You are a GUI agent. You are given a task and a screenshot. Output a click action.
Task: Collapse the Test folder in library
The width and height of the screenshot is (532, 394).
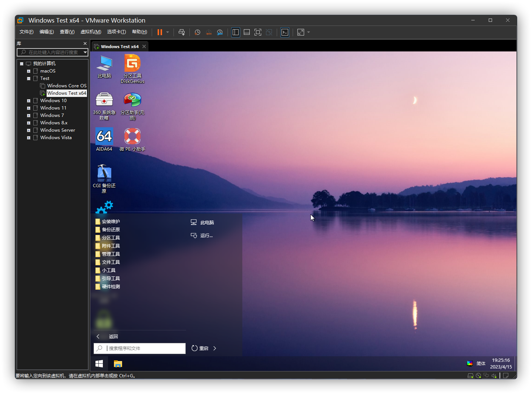28,78
